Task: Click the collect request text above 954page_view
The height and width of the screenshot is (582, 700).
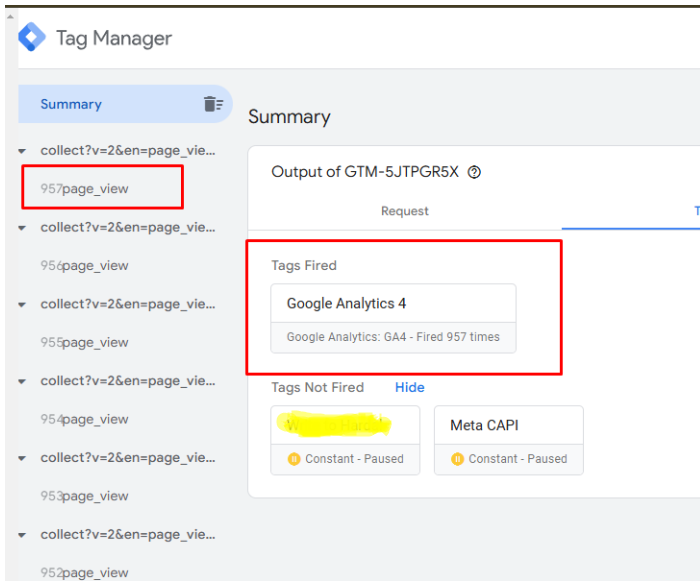Action: click(128, 381)
